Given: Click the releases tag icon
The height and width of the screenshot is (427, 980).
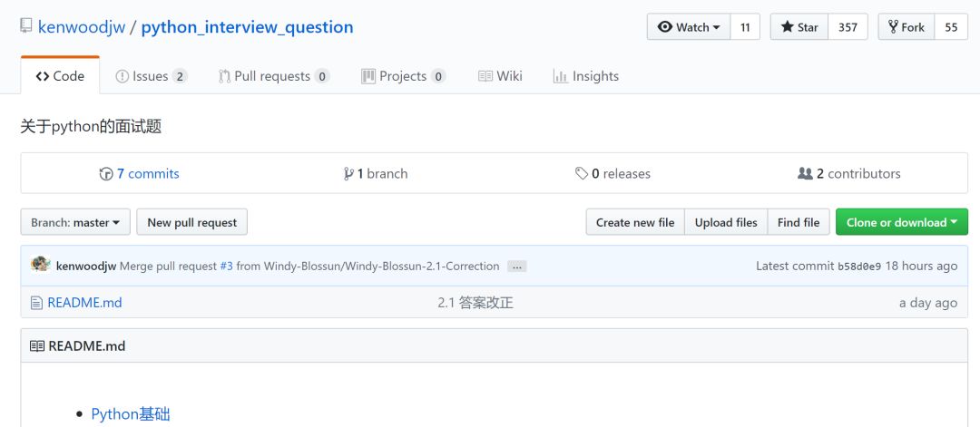Looking at the screenshot, I should [582, 173].
